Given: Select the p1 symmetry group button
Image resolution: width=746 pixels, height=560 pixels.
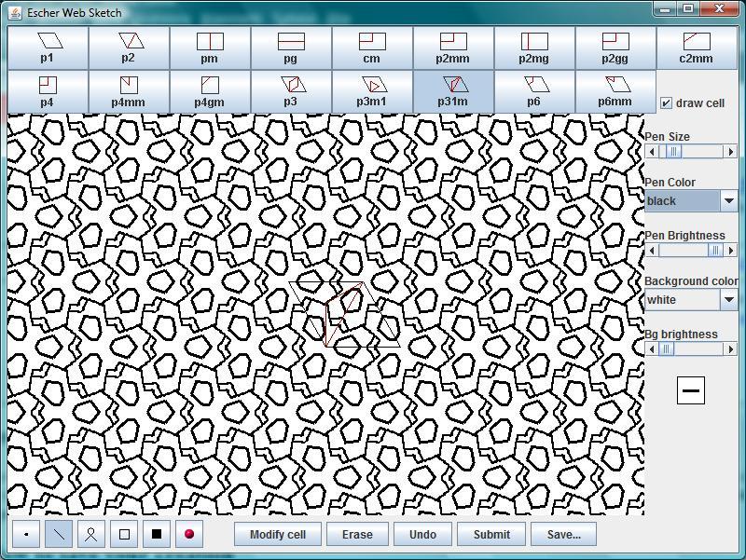Looking at the screenshot, I should [48, 48].
